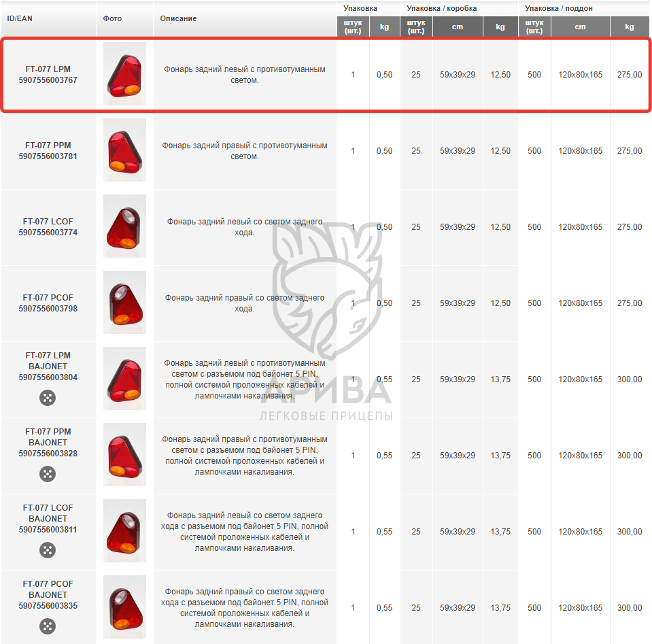652x644 pixels.
Task: Open photo of FT-077 LPM 5907556003767 lamp
Action: [x=124, y=74]
